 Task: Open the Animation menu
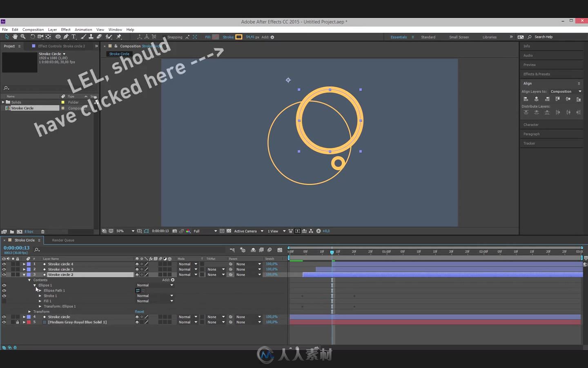[83, 29]
